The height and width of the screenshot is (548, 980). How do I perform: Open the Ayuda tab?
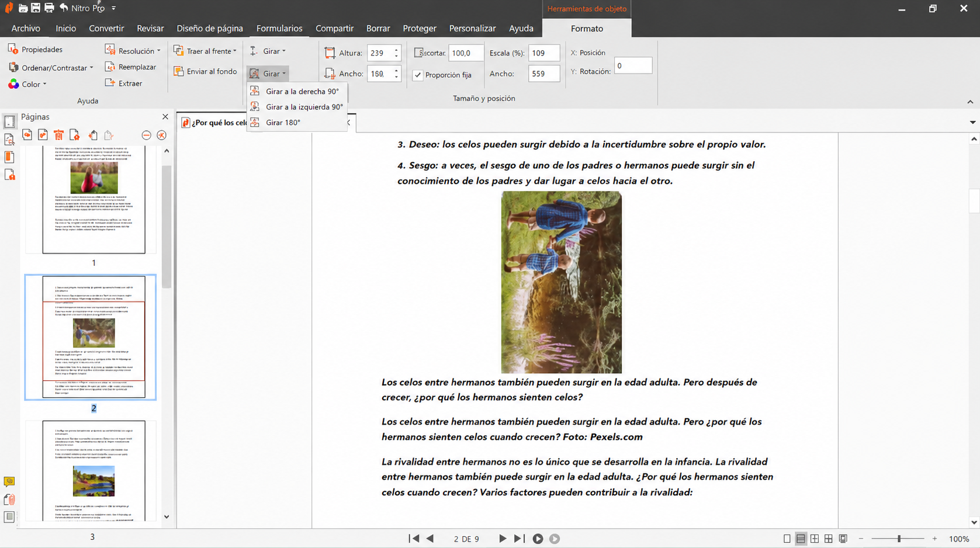point(521,28)
